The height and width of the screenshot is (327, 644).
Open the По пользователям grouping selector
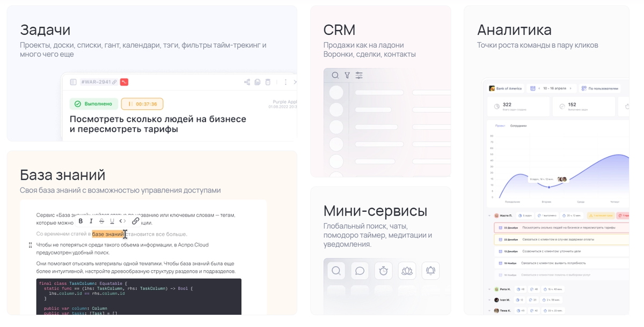click(600, 88)
